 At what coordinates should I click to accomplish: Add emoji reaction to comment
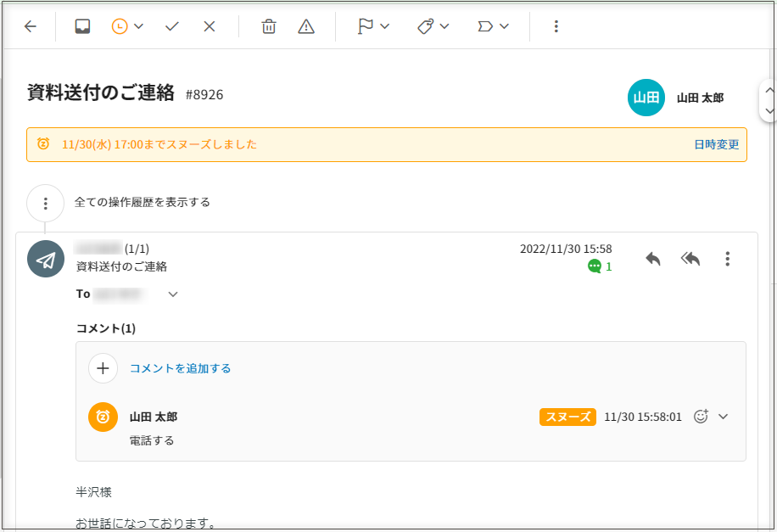(701, 417)
